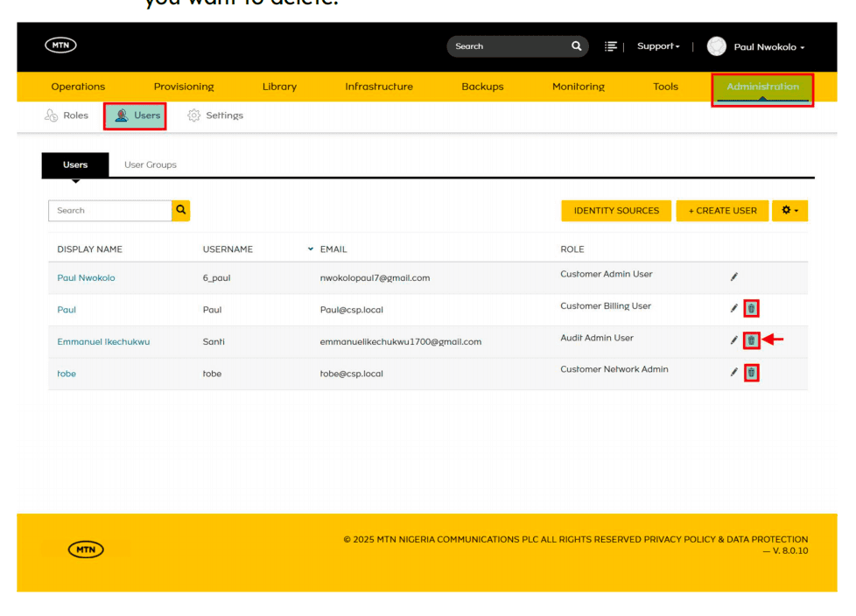
Task: Click the MTN logo in the header
Action: click(x=60, y=45)
